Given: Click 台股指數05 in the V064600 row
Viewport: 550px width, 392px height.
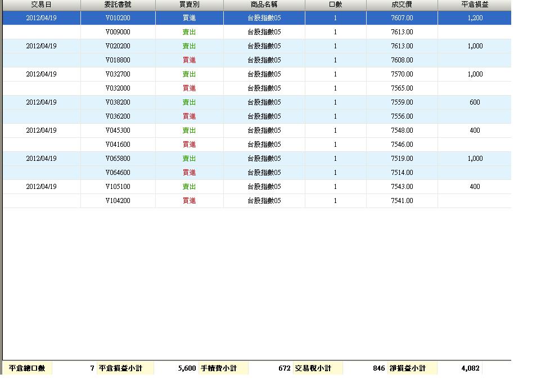Looking at the screenshot, I should (264, 172).
